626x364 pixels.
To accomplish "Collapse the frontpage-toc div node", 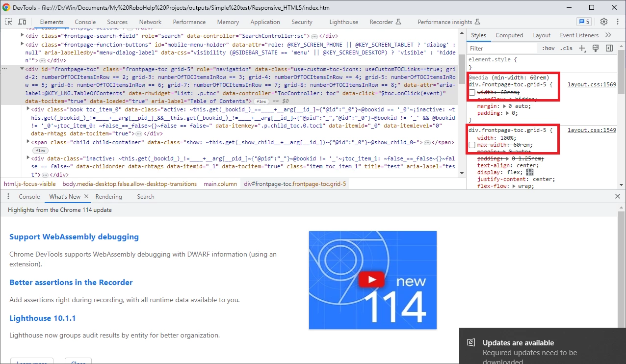I will point(22,69).
